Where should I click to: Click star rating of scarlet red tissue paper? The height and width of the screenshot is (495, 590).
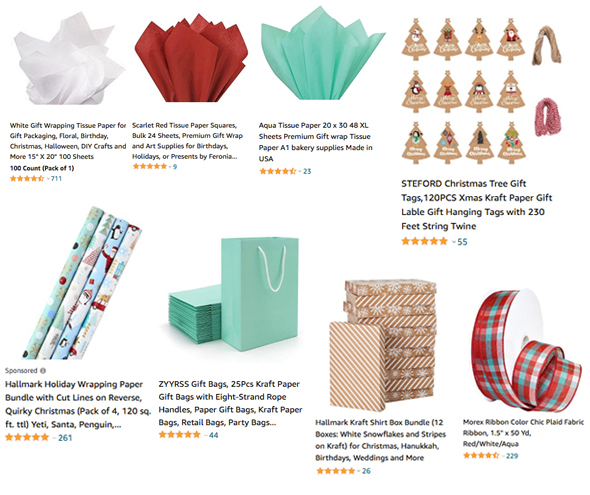(x=150, y=166)
